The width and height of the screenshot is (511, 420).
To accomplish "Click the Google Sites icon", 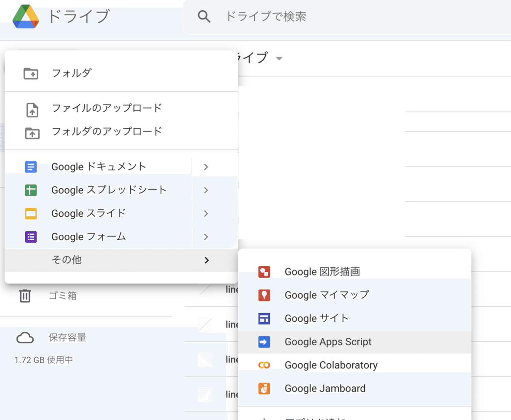I will pos(264,319).
